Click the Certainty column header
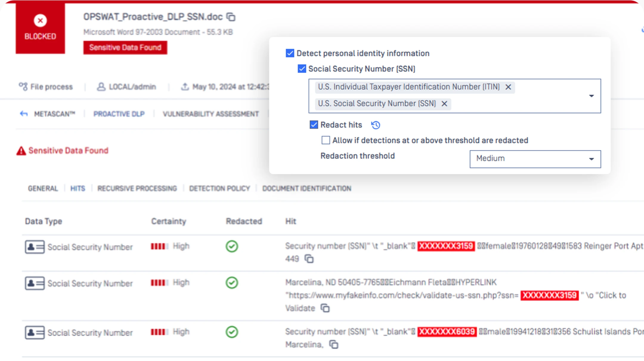The height and width of the screenshot is (361, 644). point(168,221)
